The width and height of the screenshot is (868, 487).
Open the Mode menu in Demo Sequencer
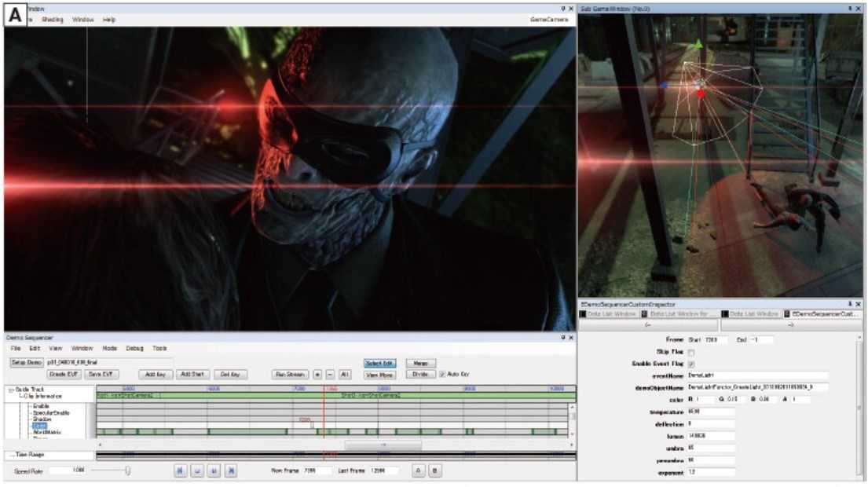tap(110, 348)
